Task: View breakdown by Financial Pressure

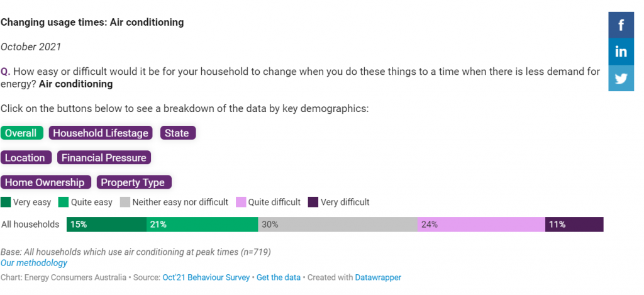Action: pos(104,158)
